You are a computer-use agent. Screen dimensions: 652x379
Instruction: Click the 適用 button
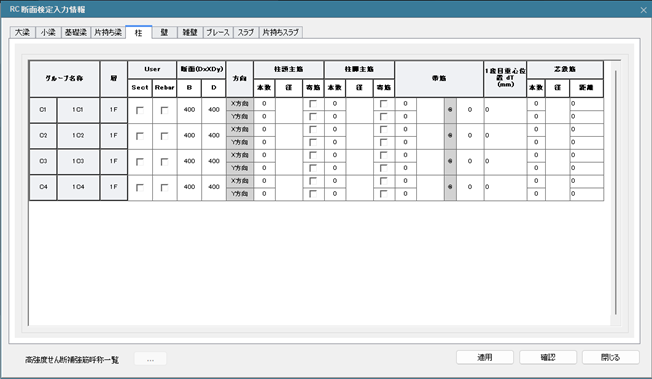485,357
